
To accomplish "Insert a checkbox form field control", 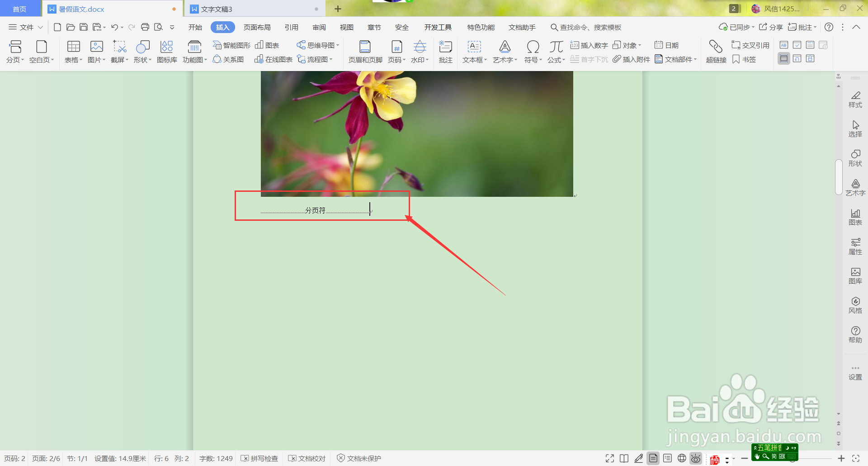I will [797, 45].
